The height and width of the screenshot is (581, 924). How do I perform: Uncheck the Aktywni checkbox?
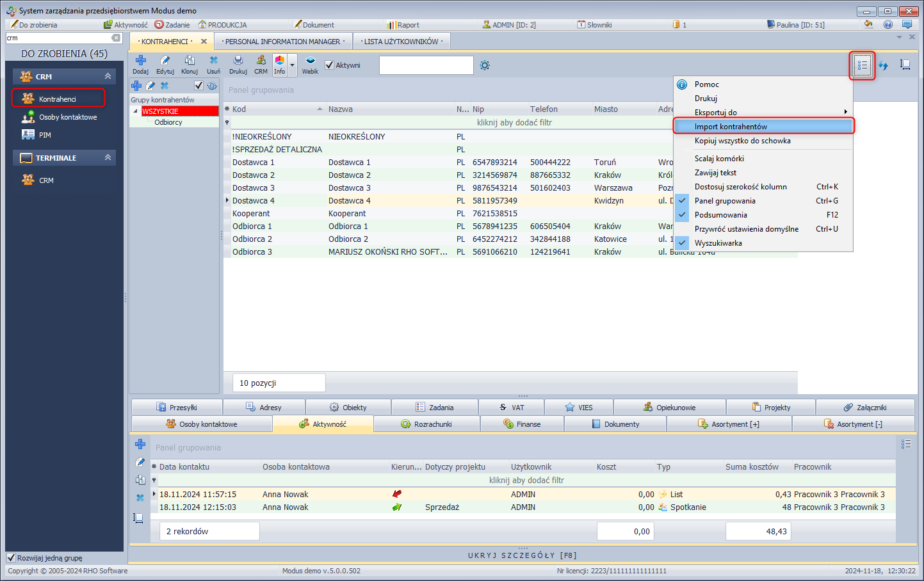point(329,65)
